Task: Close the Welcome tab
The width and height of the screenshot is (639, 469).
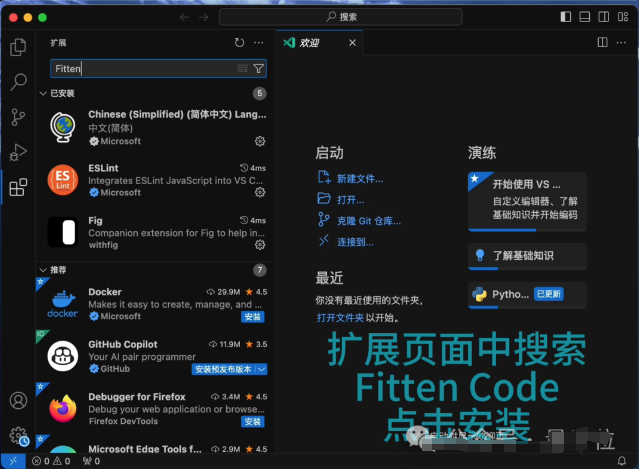Action: 353,42
